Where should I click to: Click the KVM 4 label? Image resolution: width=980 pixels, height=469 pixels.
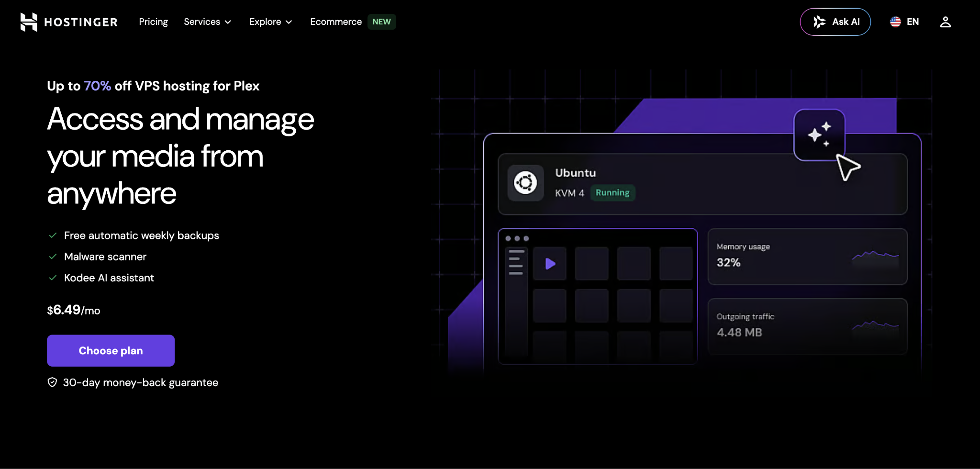[569, 193]
